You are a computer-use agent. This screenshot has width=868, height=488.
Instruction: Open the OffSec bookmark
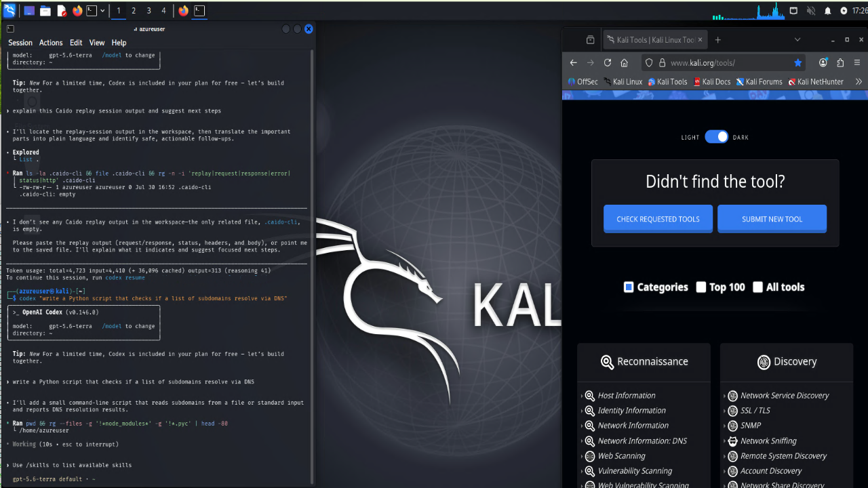point(583,81)
